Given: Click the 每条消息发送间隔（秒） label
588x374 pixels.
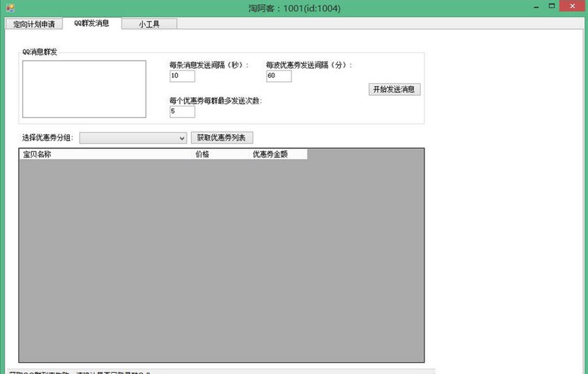Looking at the screenshot, I should point(209,65).
